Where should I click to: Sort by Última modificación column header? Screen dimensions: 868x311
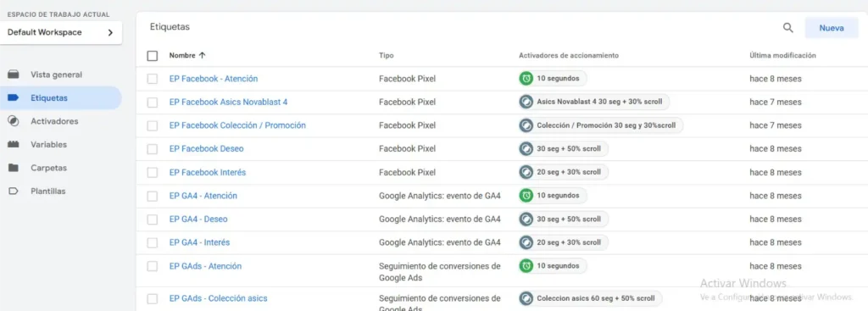point(782,55)
